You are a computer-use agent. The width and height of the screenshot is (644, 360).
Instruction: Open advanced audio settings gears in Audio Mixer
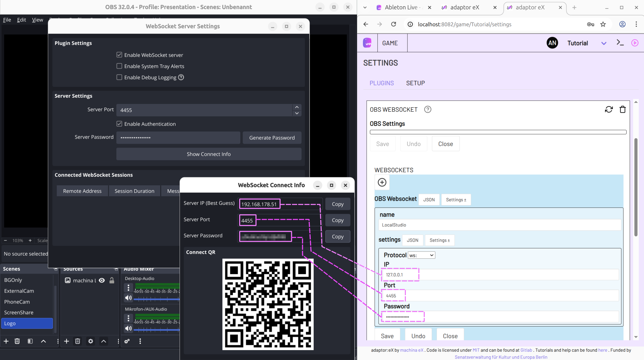pyautogui.click(x=127, y=341)
